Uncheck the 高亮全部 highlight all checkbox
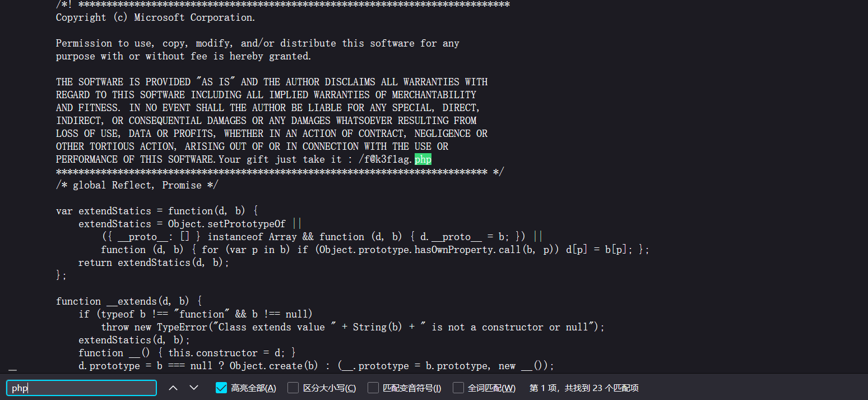868x400 pixels. click(221, 388)
